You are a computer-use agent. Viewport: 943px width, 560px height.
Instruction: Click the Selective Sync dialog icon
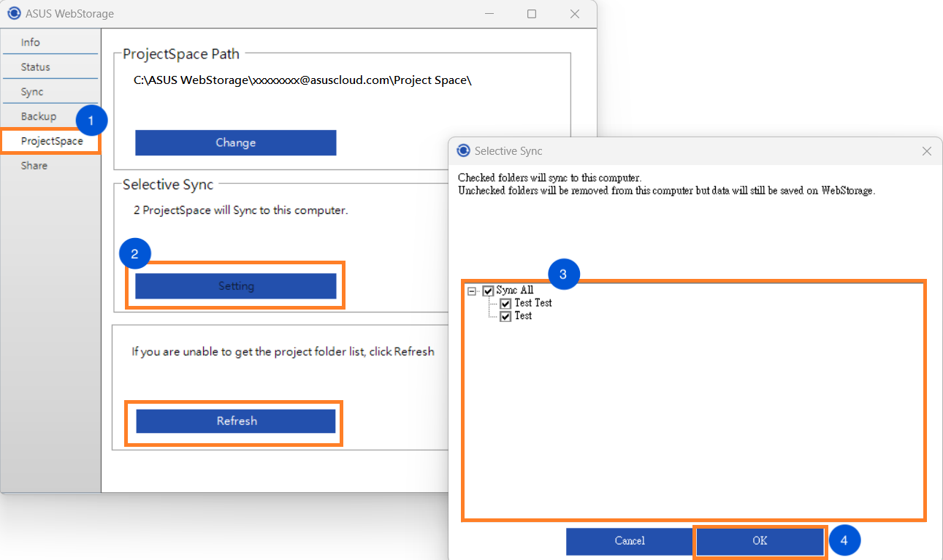tap(463, 150)
